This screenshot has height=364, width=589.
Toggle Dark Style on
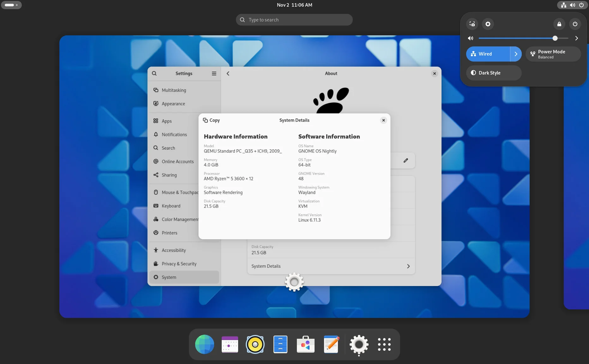(x=494, y=73)
